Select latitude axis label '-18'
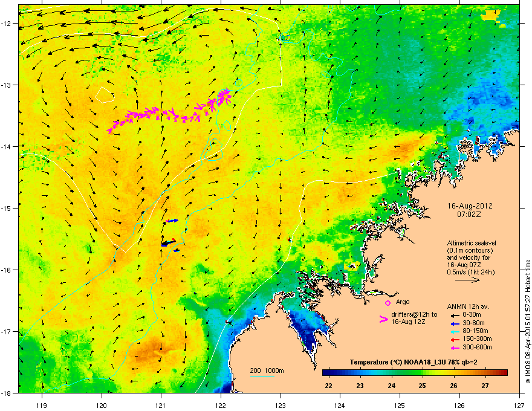This screenshot has height=411, width=532. click(7, 393)
